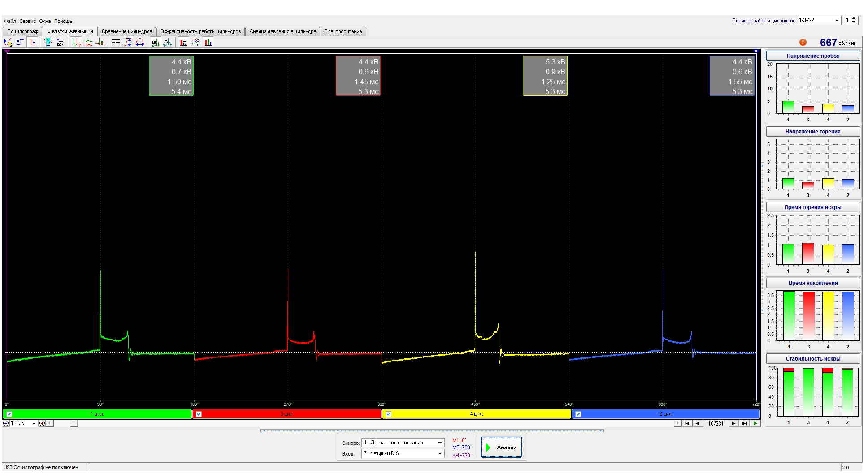Open the Анализ давления в цилиндре tab
This screenshot has height=473, width=868.
tap(283, 31)
